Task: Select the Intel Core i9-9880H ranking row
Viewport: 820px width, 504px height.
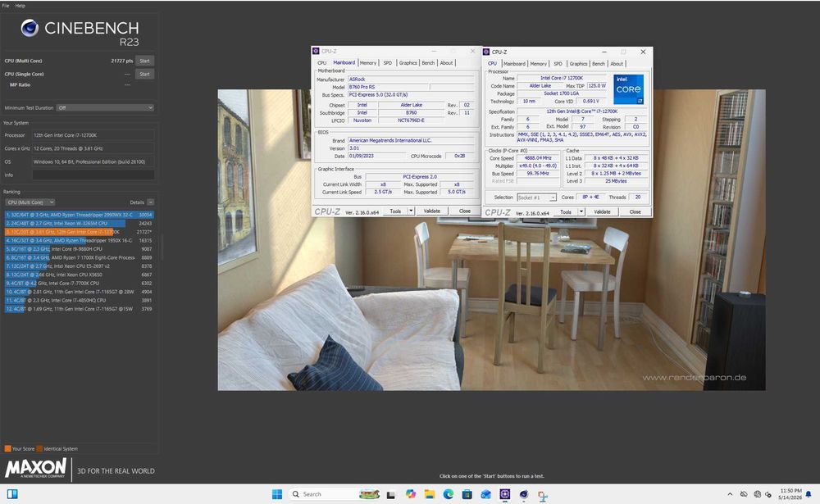Action: point(79,249)
